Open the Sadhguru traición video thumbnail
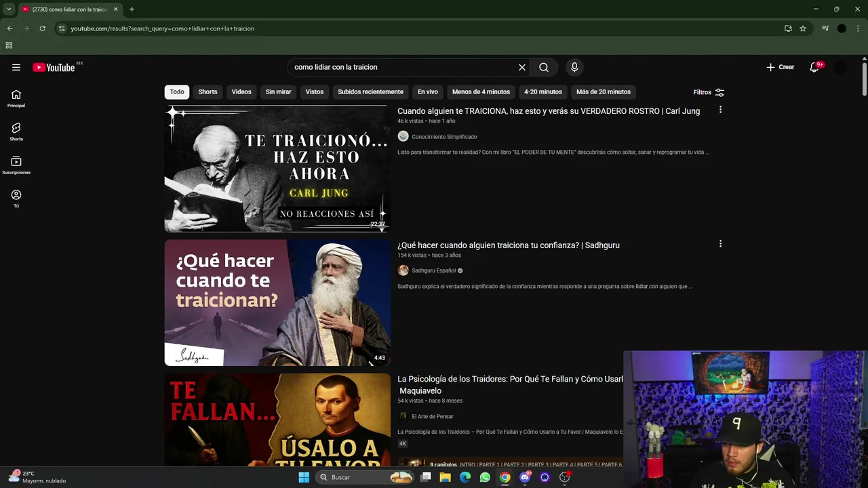 (277, 303)
